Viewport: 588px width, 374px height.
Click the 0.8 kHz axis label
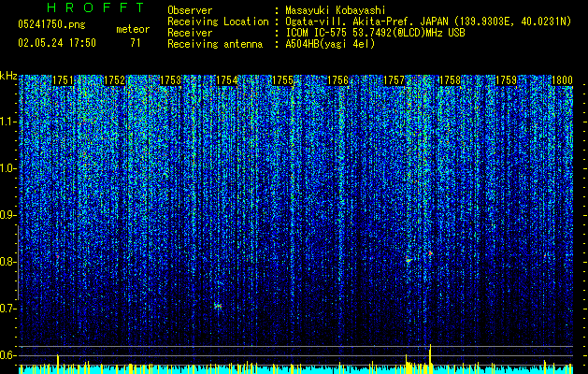7,262
